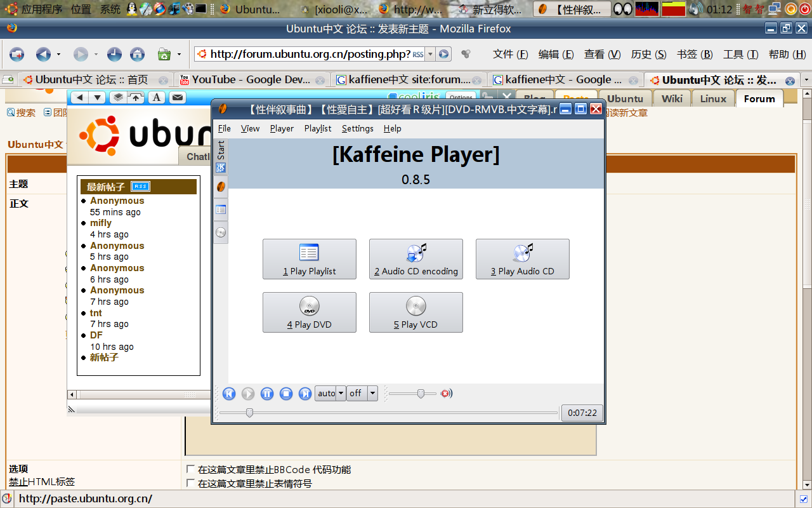The image size is (812, 508).
Task: Expand the list-all-tabs arrow in Firefox
Action: 806,80
